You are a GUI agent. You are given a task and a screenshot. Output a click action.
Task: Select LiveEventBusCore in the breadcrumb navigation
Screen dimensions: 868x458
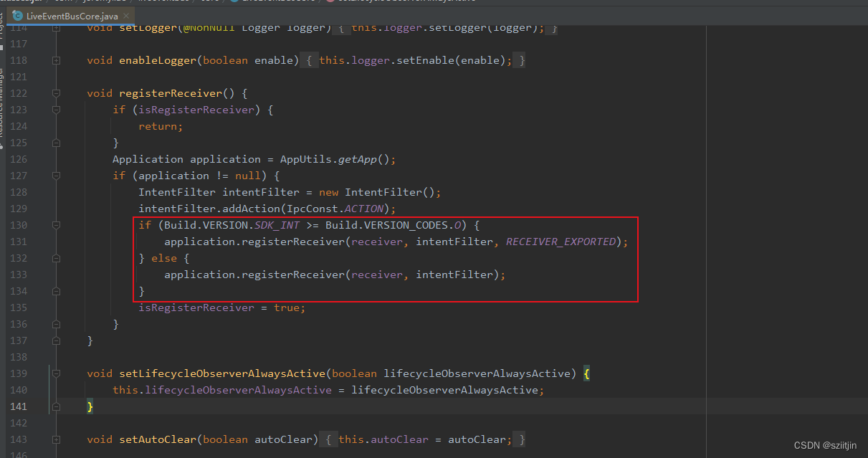[x=280, y=2]
